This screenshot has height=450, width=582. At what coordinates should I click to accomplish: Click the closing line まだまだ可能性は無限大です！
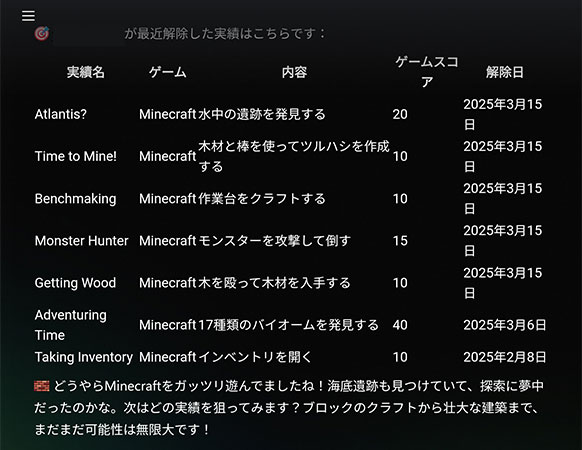pyautogui.click(x=122, y=430)
